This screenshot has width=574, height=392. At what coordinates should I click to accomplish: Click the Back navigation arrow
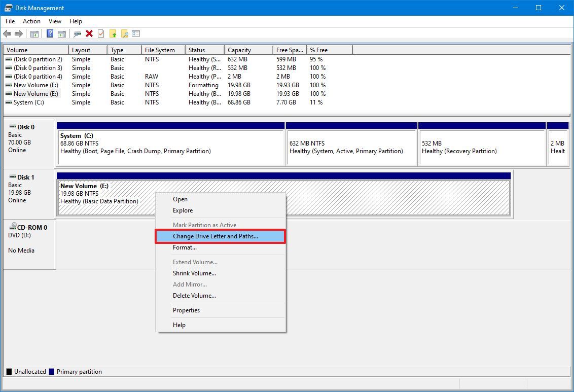pyautogui.click(x=8, y=33)
